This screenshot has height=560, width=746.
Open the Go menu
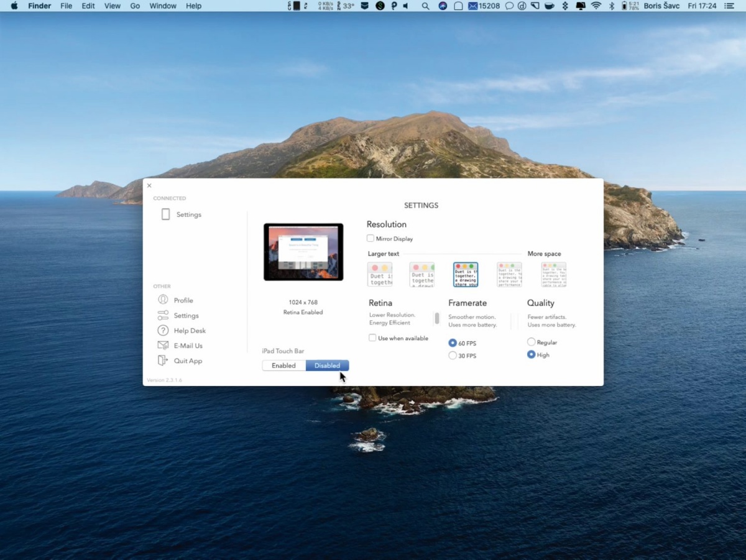point(135,6)
